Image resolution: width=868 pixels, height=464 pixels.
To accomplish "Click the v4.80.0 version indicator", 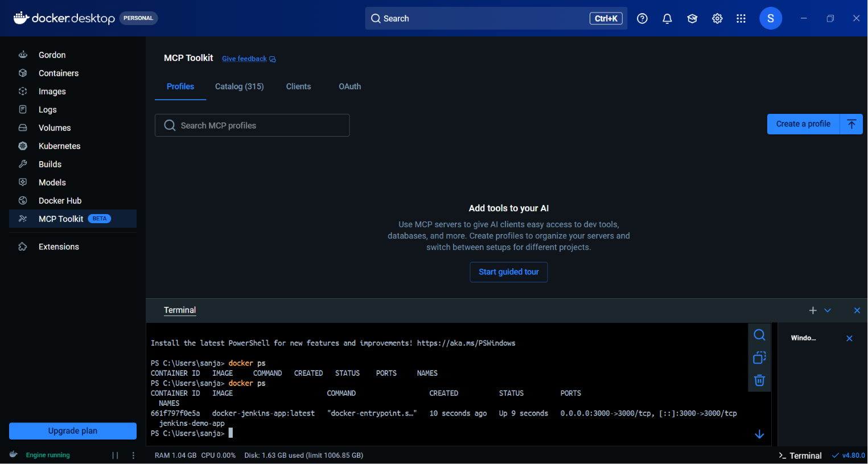I will click(849, 455).
